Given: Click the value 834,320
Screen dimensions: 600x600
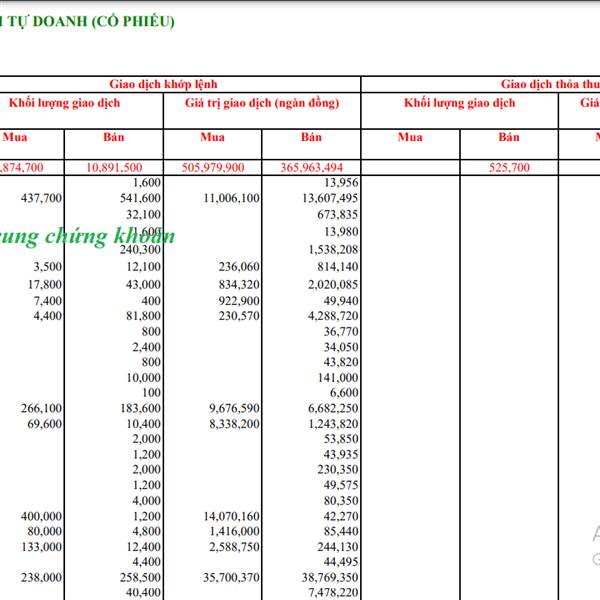Looking at the screenshot, I should (239, 285).
